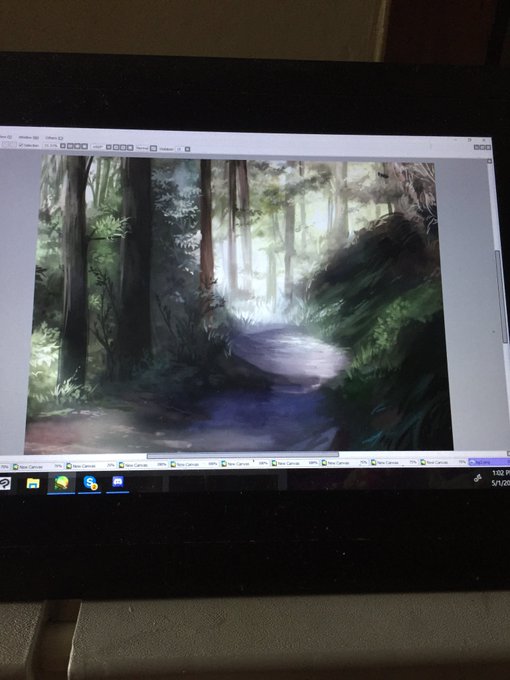Click the 1:02 clock in the taskbar
This screenshot has height=680, width=510.
[x=501, y=473]
